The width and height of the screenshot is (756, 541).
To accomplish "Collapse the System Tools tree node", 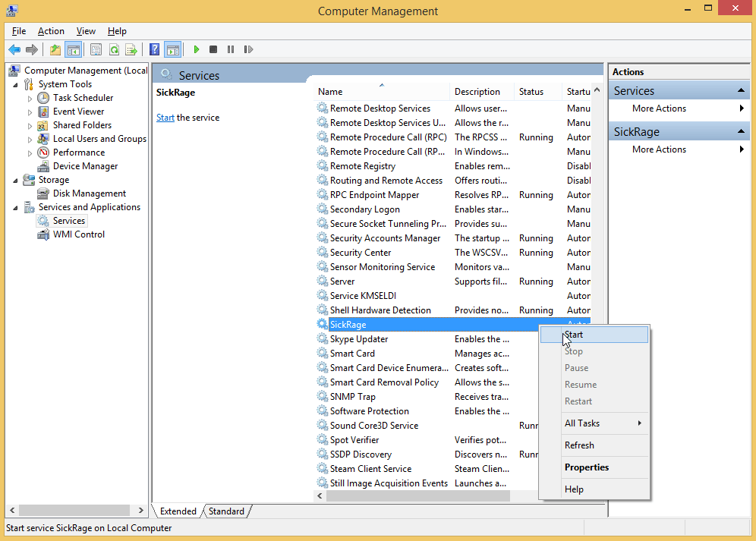I will (x=16, y=84).
